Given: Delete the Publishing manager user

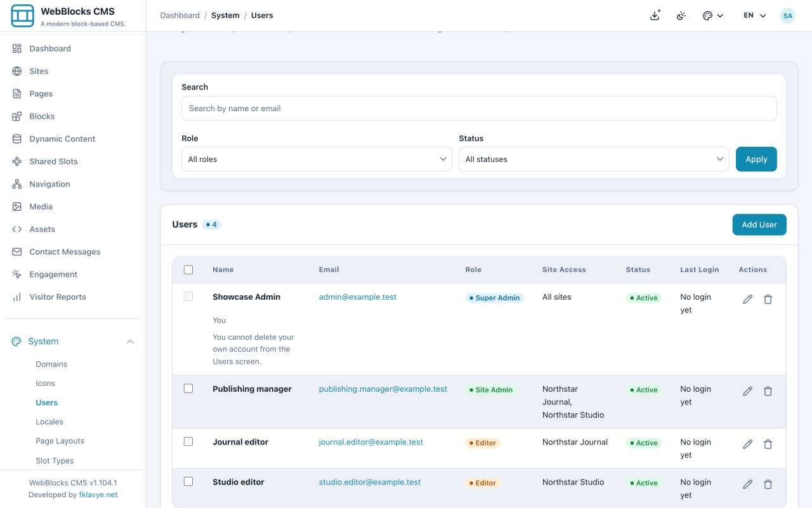Looking at the screenshot, I should pyautogui.click(x=768, y=391).
